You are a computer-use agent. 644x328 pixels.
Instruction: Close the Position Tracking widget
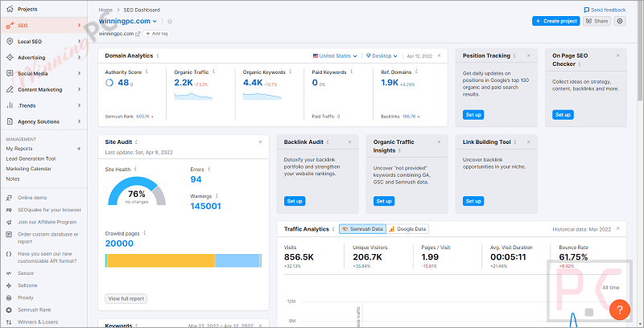click(x=529, y=55)
